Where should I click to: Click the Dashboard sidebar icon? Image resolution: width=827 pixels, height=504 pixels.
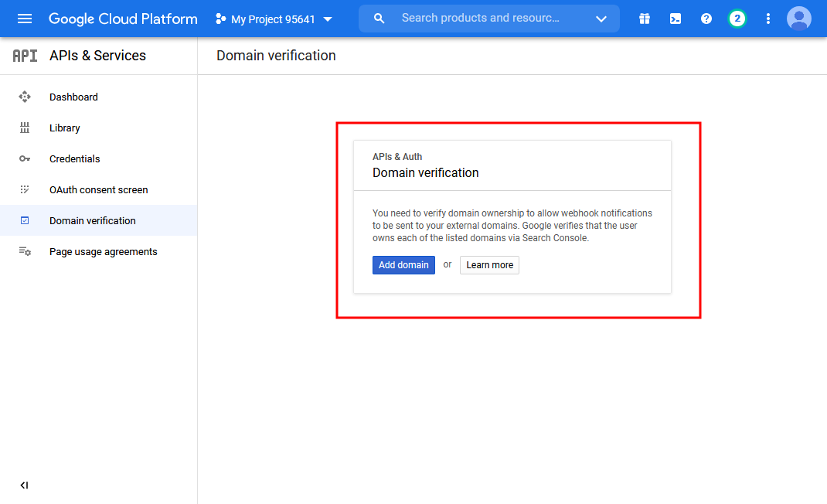24,97
